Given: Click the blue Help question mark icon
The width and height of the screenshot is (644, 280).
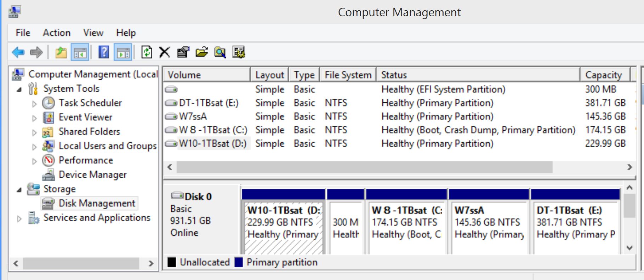Looking at the screenshot, I should click(x=103, y=52).
